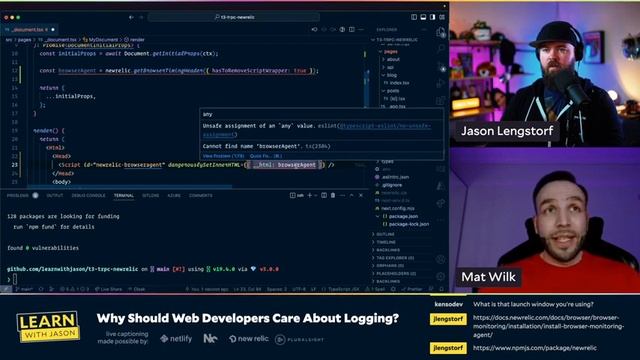Open index.tsx under blog folder

coord(396,83)
